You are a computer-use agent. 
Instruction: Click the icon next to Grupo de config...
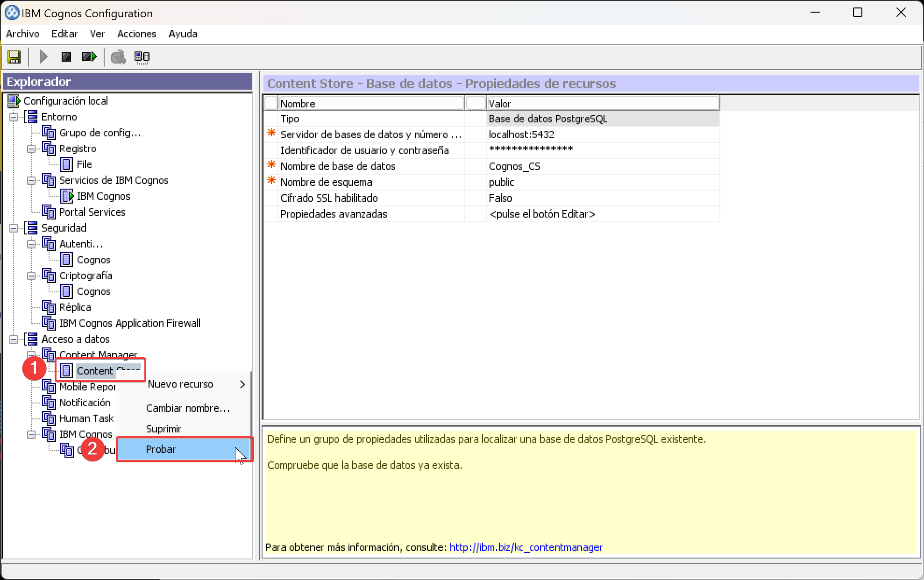pyautogui.click(x=49, y=133)
